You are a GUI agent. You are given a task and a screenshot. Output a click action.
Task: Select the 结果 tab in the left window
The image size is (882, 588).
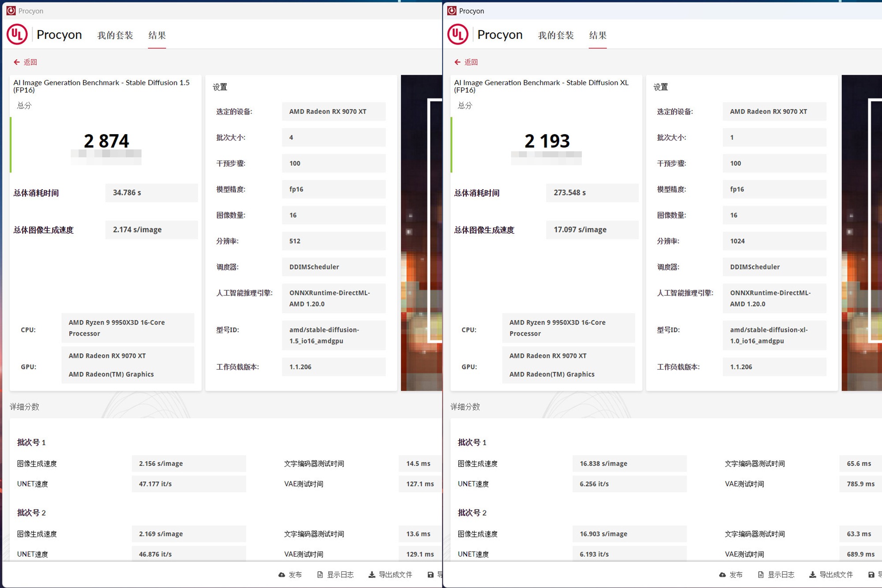coord(157,35)
